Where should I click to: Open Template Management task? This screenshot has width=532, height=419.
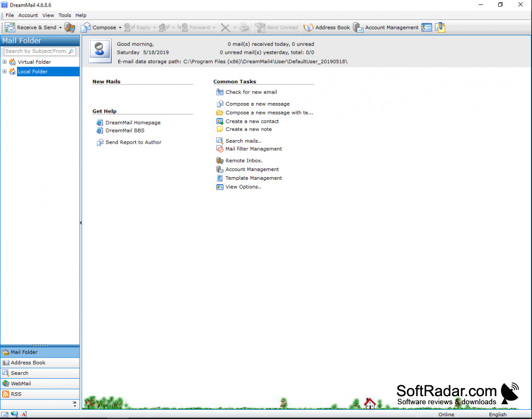(x=254, y=178)
